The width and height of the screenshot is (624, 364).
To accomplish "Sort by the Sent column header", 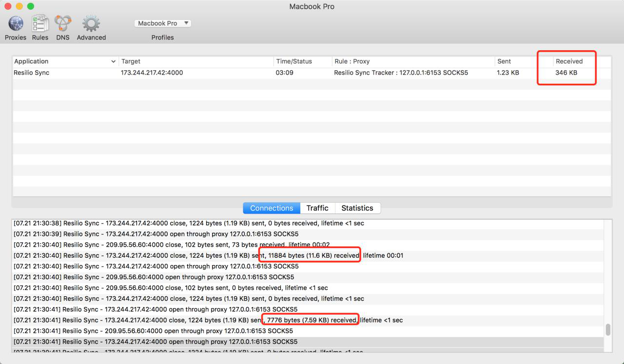I will click(524, 61).
